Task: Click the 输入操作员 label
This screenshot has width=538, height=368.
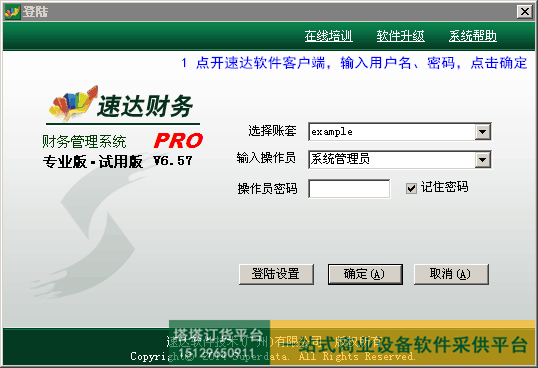Action: [266, 158]
